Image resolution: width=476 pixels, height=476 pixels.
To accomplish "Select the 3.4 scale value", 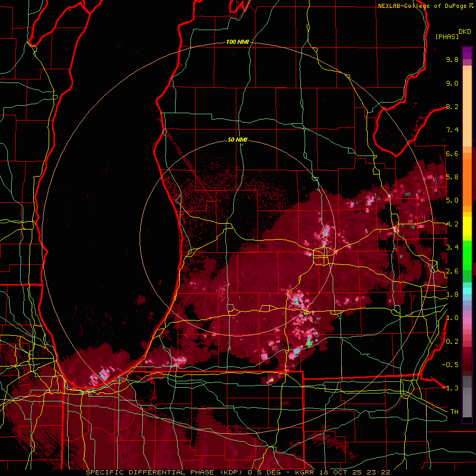I will [x=452, y=248].
